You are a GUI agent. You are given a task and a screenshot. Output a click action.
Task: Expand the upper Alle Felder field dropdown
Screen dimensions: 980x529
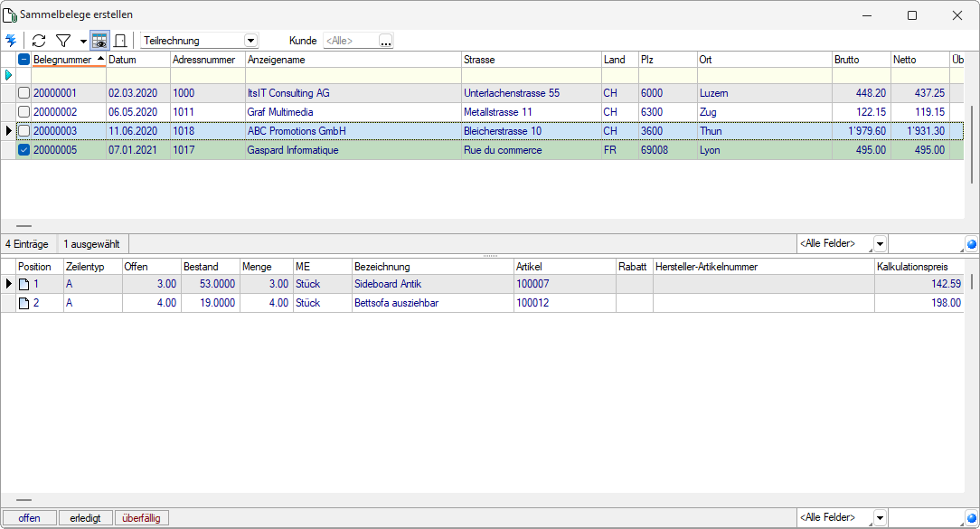coord(880,244)
